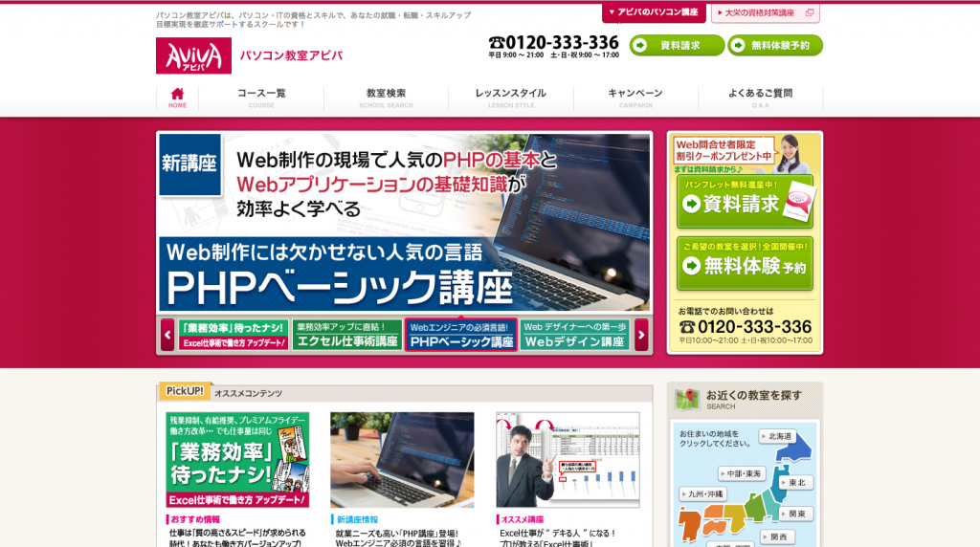Select the Excel仕事術 業務効率 carousel thumbnail
Viewport: 980px width, 547px height.
(234, 335)
